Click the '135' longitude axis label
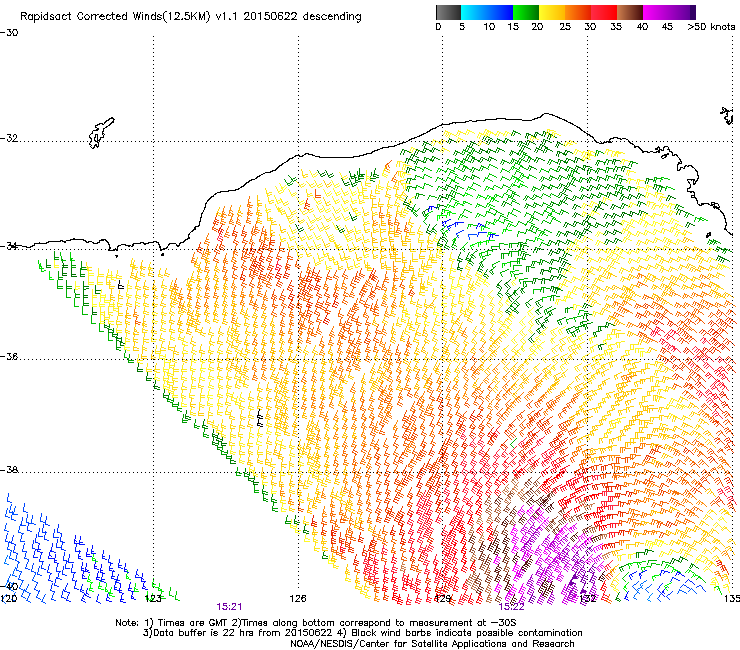This screenshot has width=740, height=650. coord(732,599)
